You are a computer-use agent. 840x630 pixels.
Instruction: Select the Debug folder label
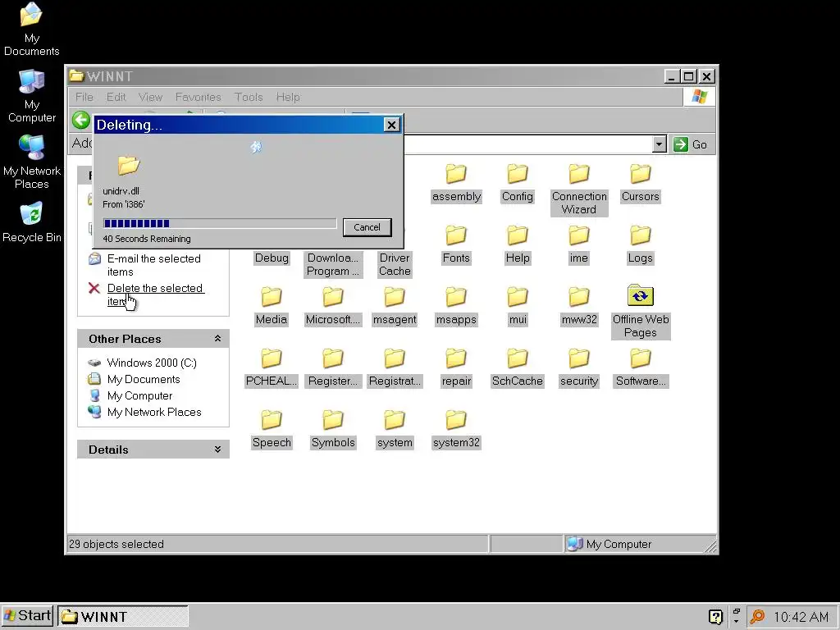tap(272, 258)
